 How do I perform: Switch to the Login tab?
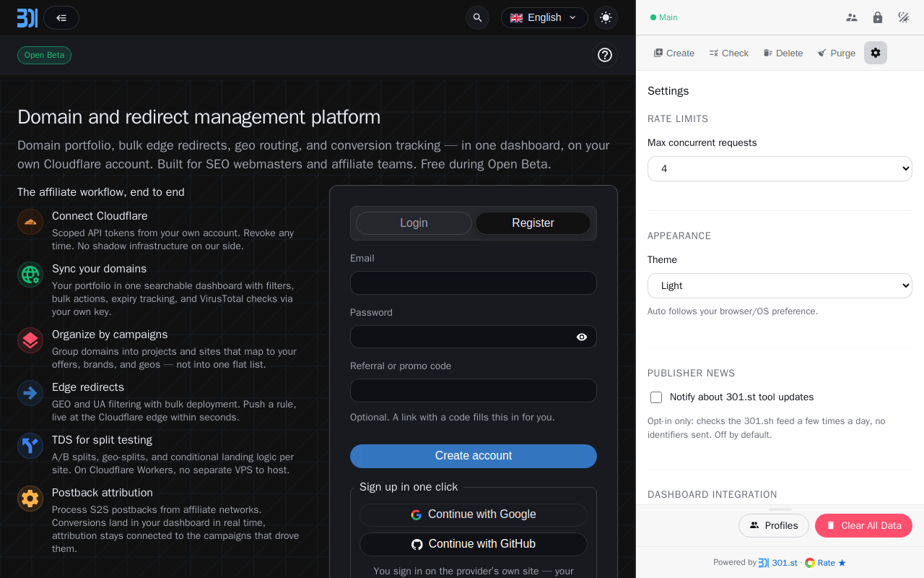(x=414, y=223)
